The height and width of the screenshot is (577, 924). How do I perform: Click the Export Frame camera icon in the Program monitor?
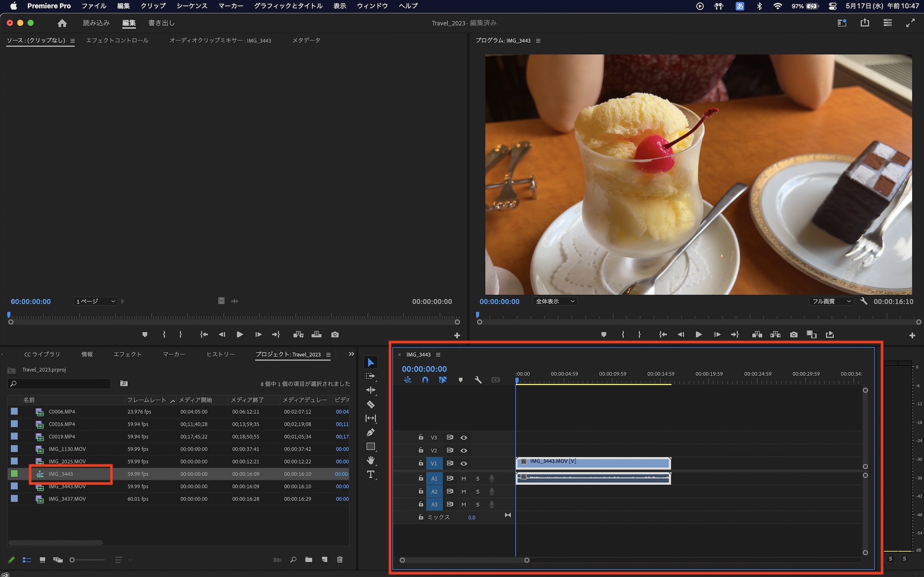(x=794, y=334)
